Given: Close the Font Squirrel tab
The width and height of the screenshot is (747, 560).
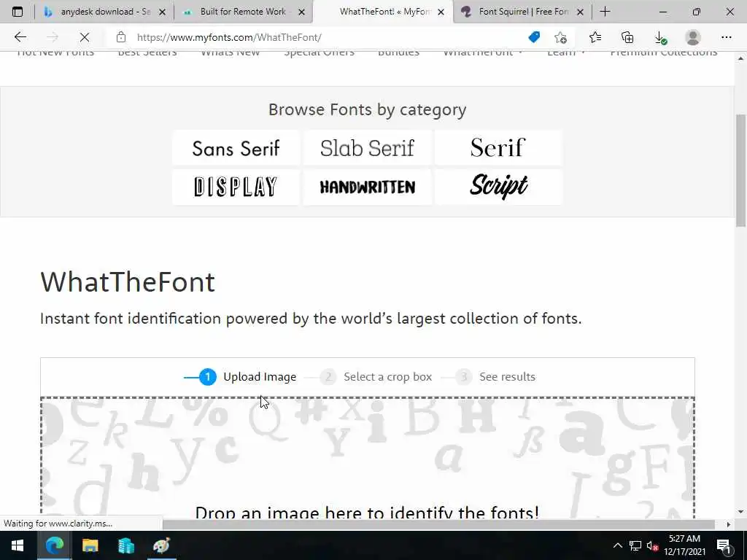Looking at the screenshot, I should click(x=580, y=12).
